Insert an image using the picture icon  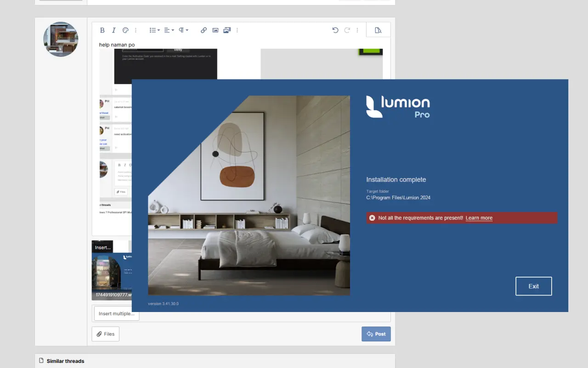(x=215, y=30)
